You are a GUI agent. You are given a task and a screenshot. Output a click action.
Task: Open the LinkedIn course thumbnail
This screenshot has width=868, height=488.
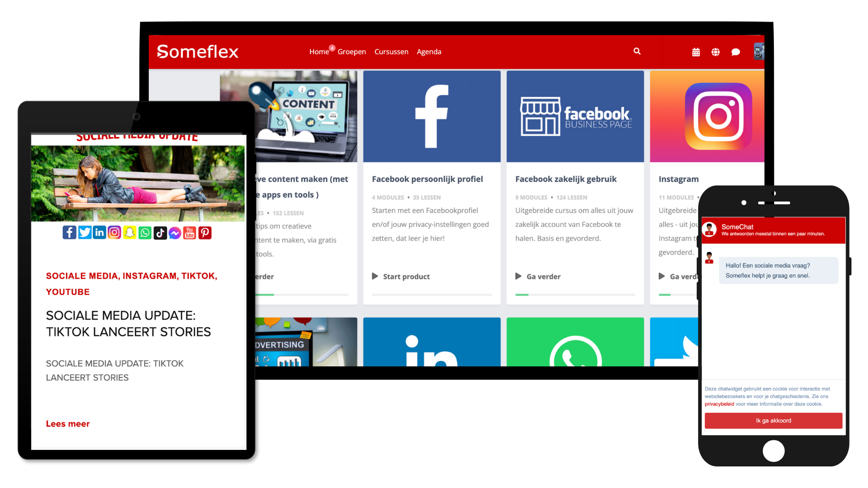click(x=432, y=342)
